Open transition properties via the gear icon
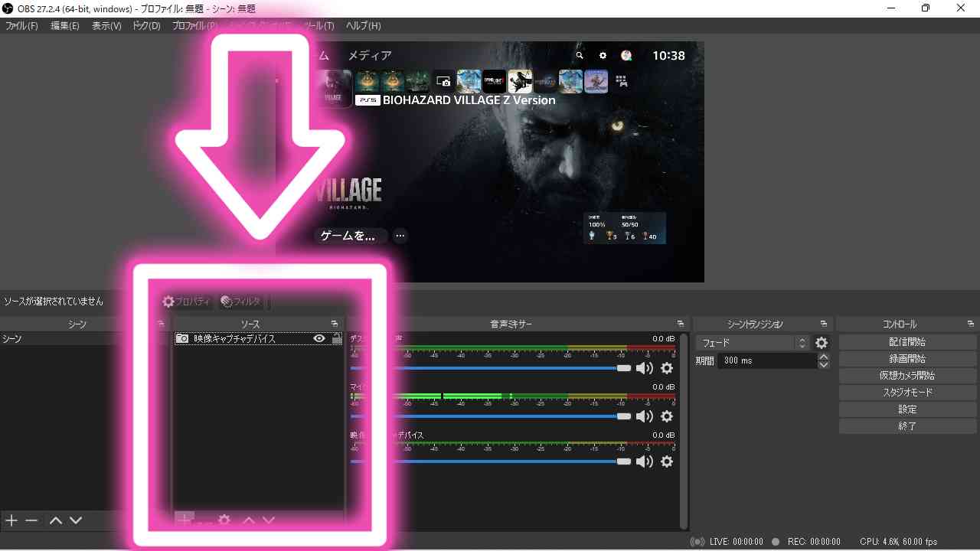This screenshot has height=551, width=980. point(822,343)
